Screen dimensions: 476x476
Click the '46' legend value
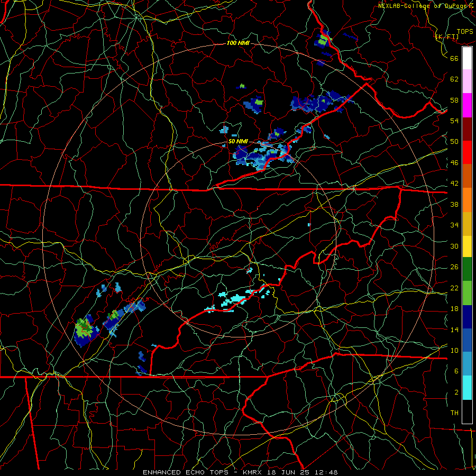[x=454, y=162]
